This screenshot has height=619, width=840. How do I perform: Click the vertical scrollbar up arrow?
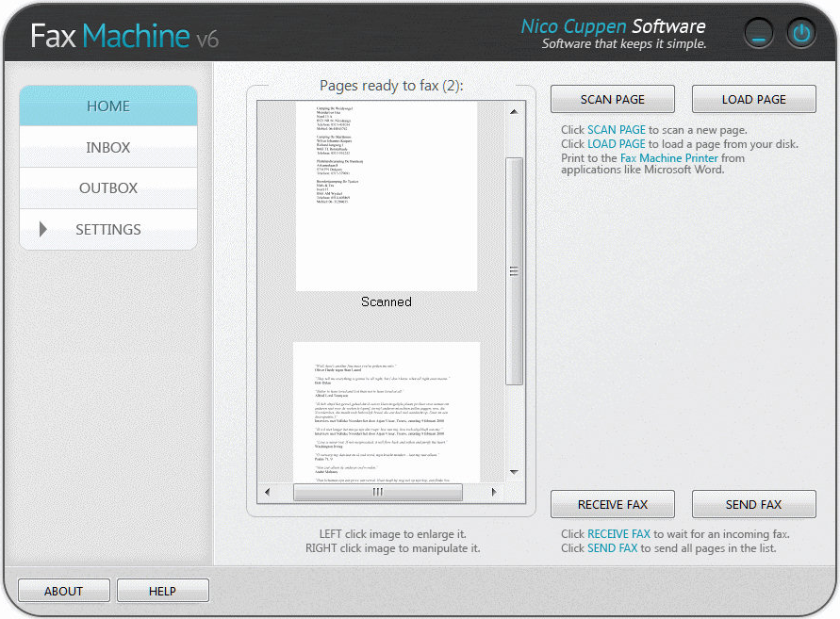coord(514,113)
